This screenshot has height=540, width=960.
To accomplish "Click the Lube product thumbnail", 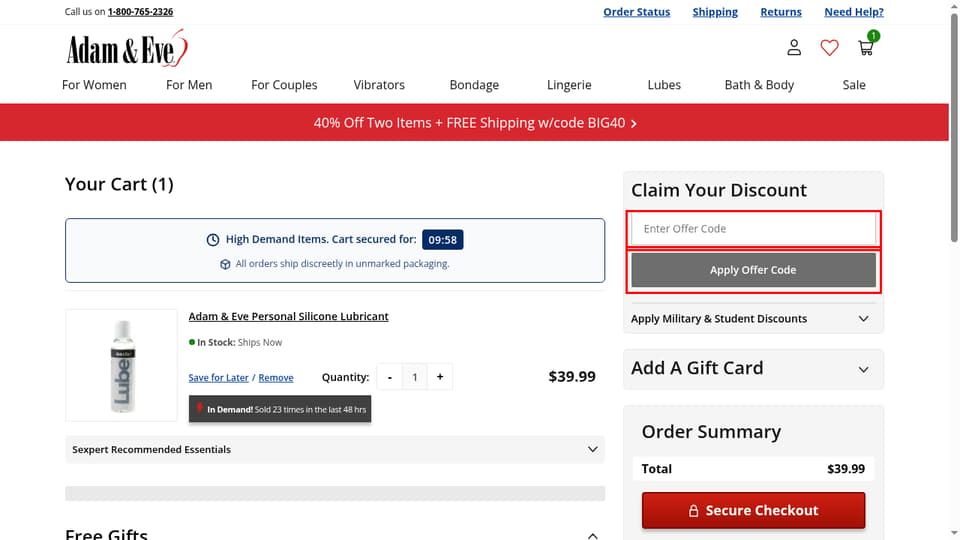I will pyautogui.click(x=121, y=365).
